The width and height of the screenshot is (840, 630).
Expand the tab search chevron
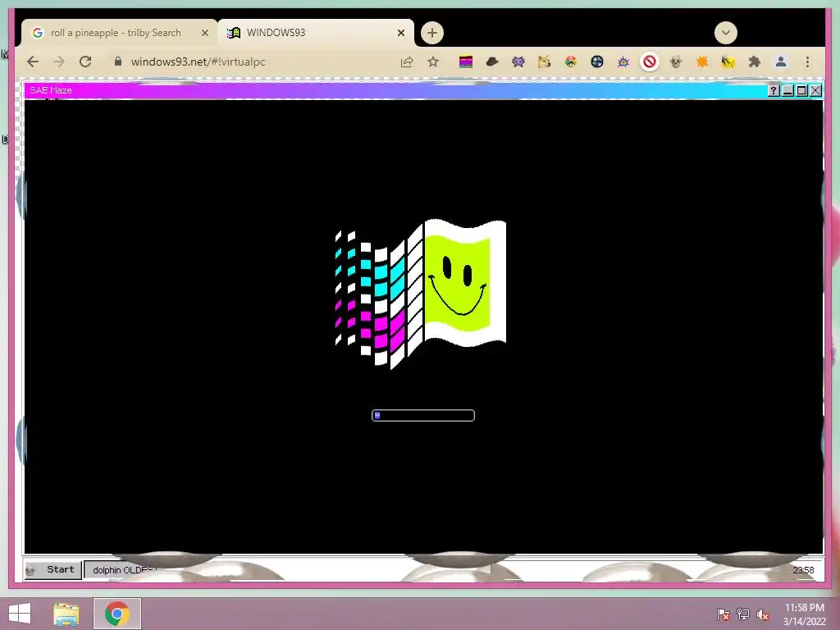point(725,33)
